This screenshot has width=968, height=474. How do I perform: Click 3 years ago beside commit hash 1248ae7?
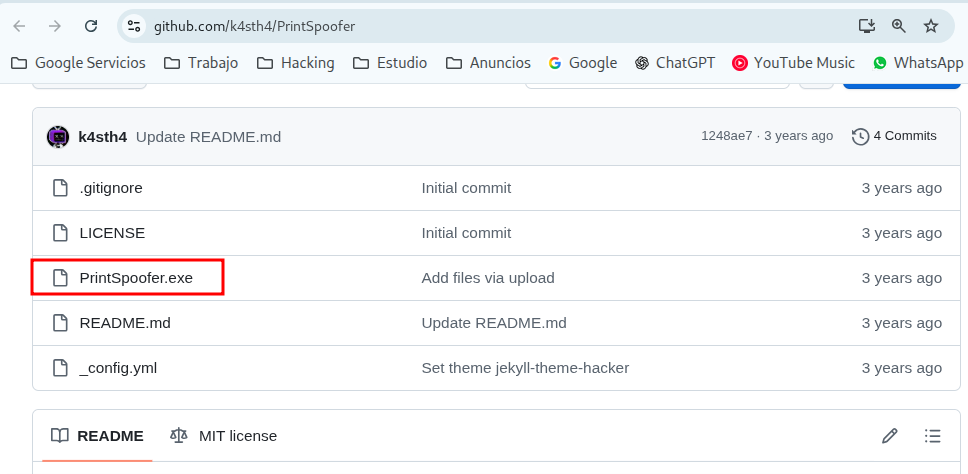(798, 136)
